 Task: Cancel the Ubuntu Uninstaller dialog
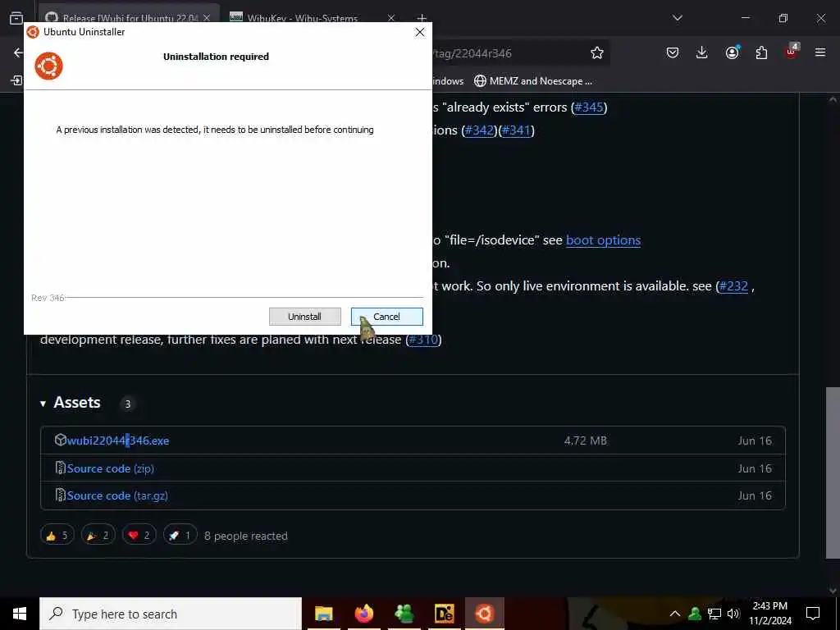387,317
